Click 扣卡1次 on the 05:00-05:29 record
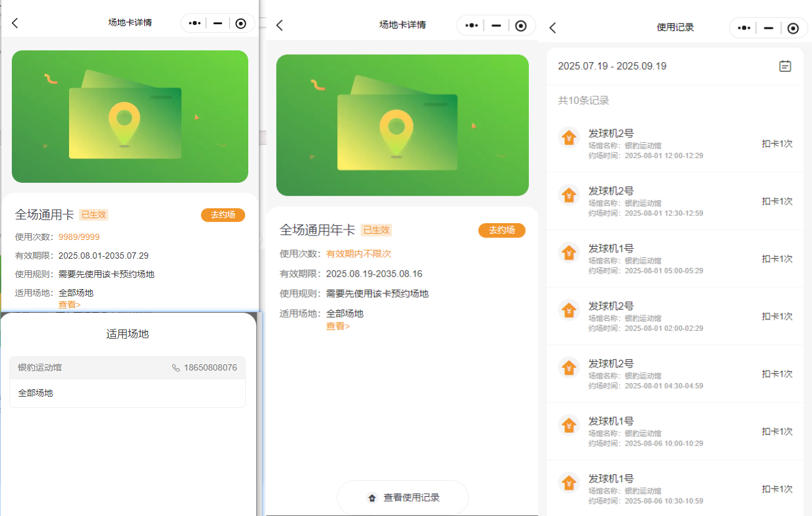812x516 pixels. tap(777, 259)
